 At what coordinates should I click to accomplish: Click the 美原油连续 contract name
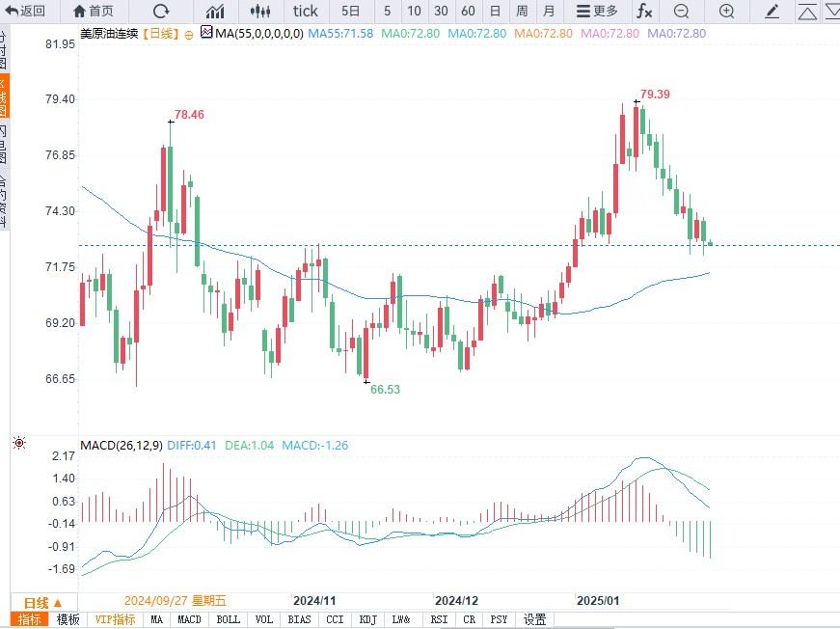(109, 34)
